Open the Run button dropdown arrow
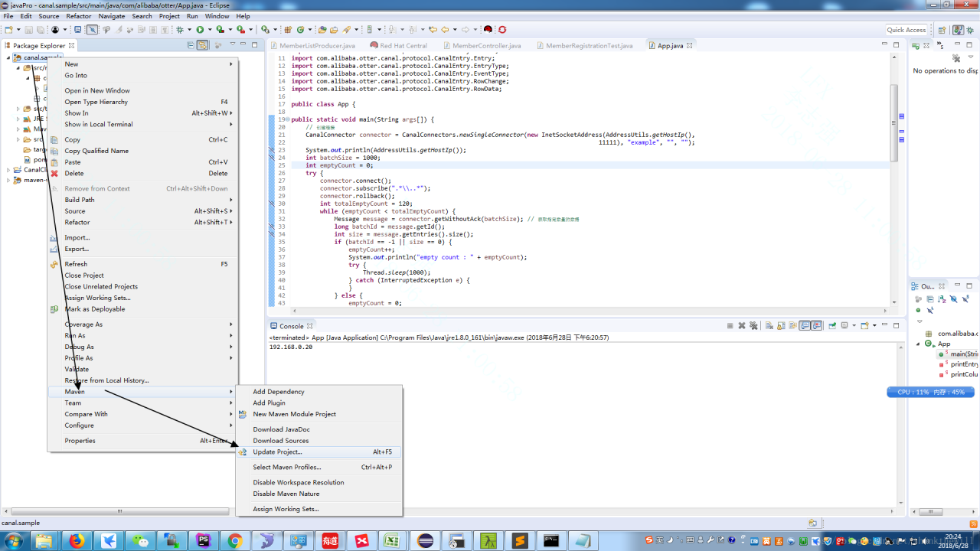Viewport: 980px width, 551px height. point(210,30)
